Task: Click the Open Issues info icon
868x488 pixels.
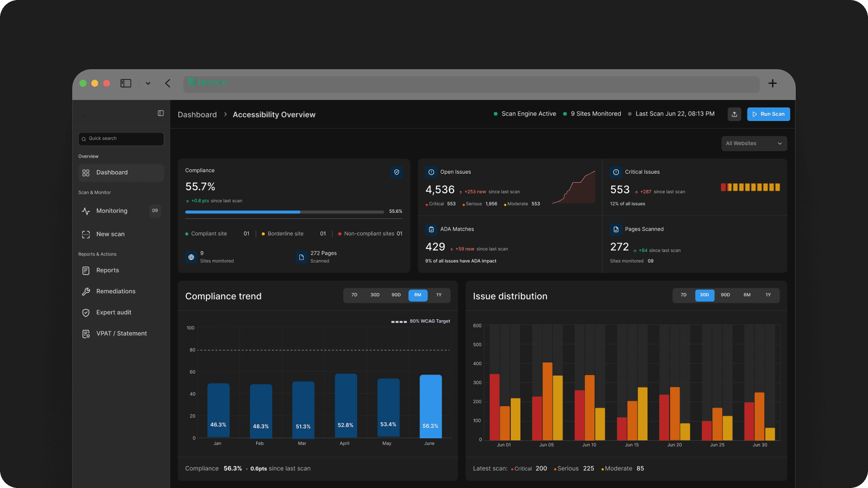Action: pos(431,172)
